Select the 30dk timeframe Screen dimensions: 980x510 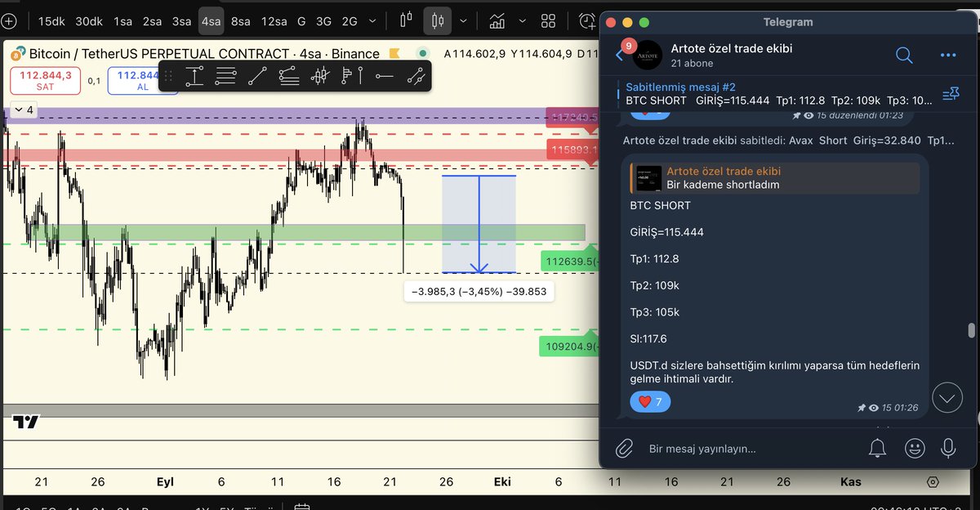[x=89, y=20]
